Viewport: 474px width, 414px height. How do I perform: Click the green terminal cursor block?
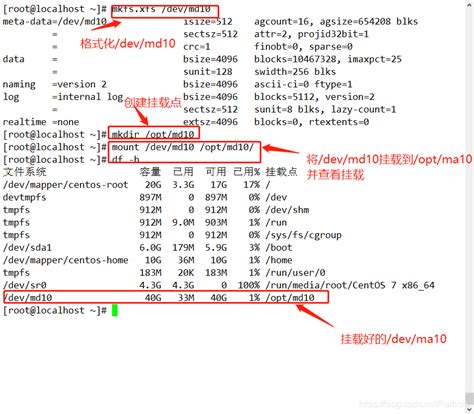(x=115, y=310)
